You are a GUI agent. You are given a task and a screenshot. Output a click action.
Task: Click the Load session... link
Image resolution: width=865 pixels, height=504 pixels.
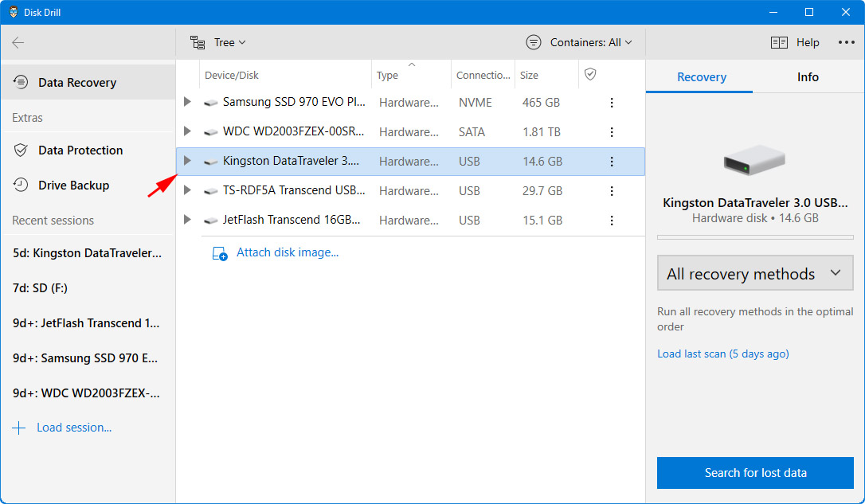tap(74, 428)
